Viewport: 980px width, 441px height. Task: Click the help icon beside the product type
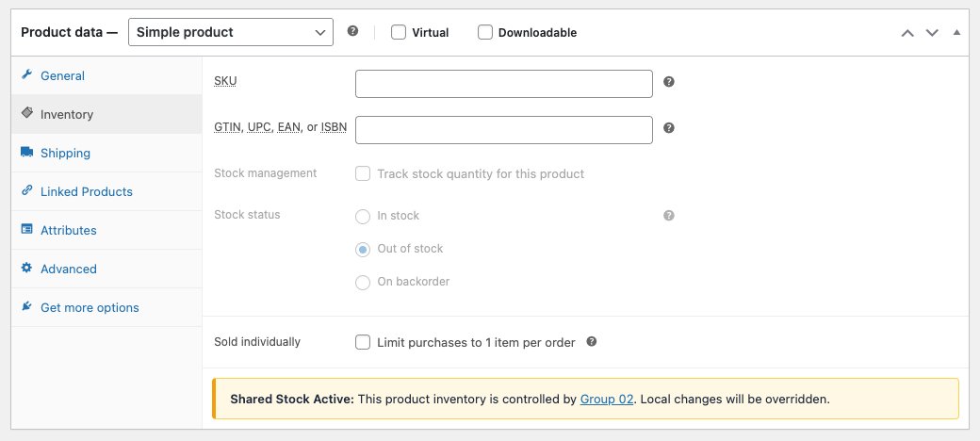coord(352,31)
